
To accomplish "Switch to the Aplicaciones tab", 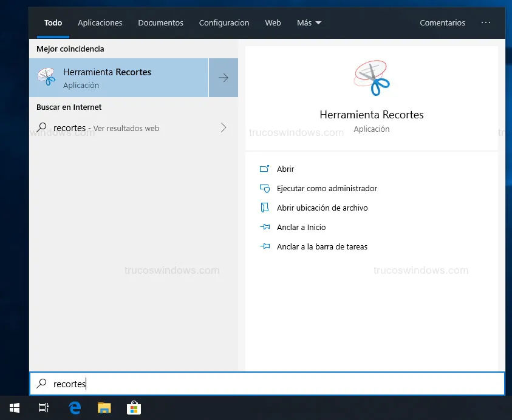I will click(x=100, y=22).
